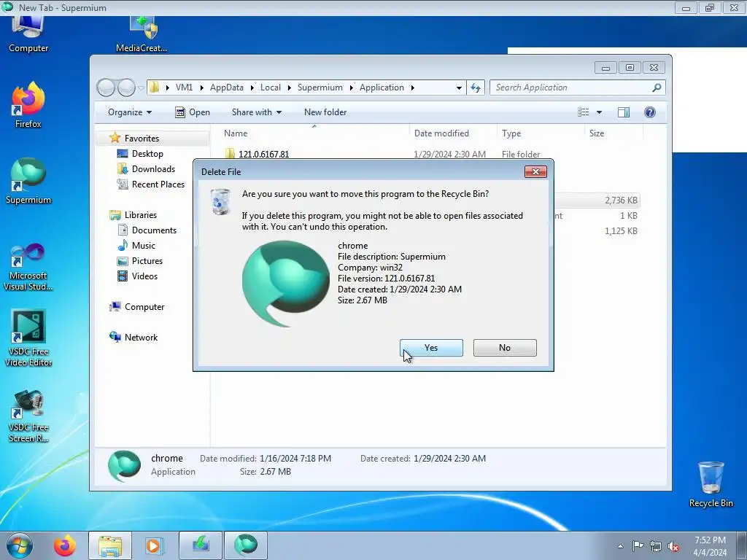Select VSDC Free Video Editor shortcut

(28, 338)
